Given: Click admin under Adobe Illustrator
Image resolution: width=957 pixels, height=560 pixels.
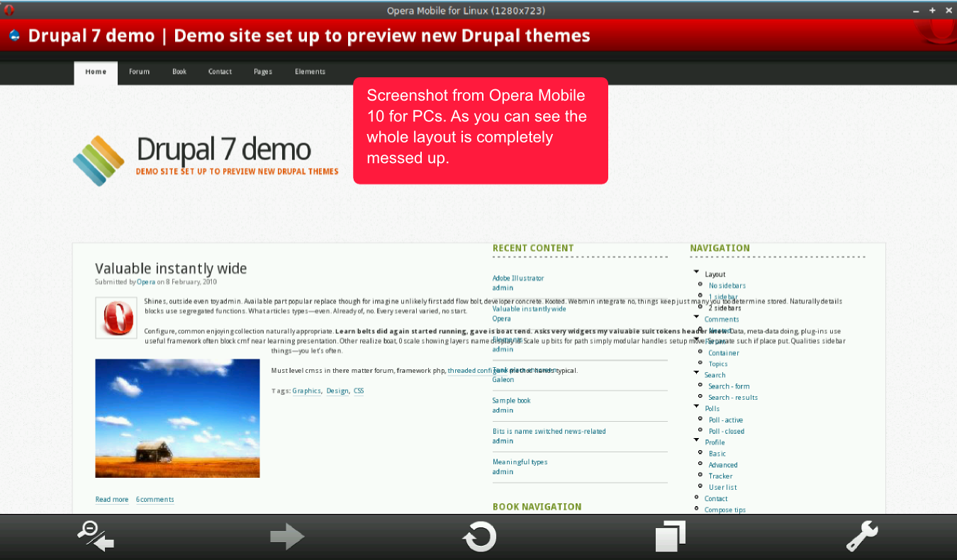Looking at the screenshot, I should click(503, 288).
